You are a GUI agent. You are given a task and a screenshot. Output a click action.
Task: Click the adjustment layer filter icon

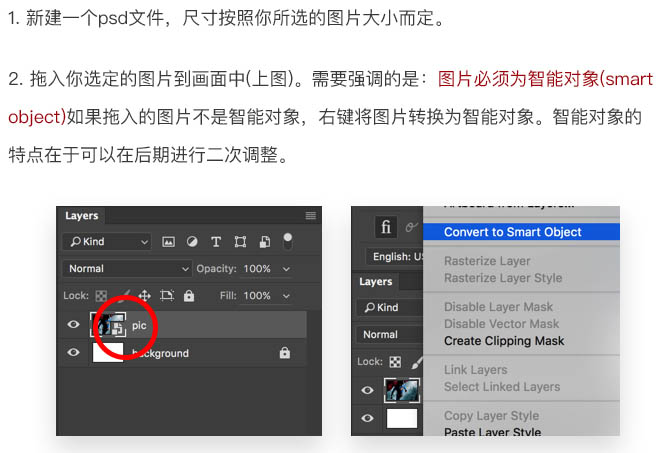(x=192, y=241)
